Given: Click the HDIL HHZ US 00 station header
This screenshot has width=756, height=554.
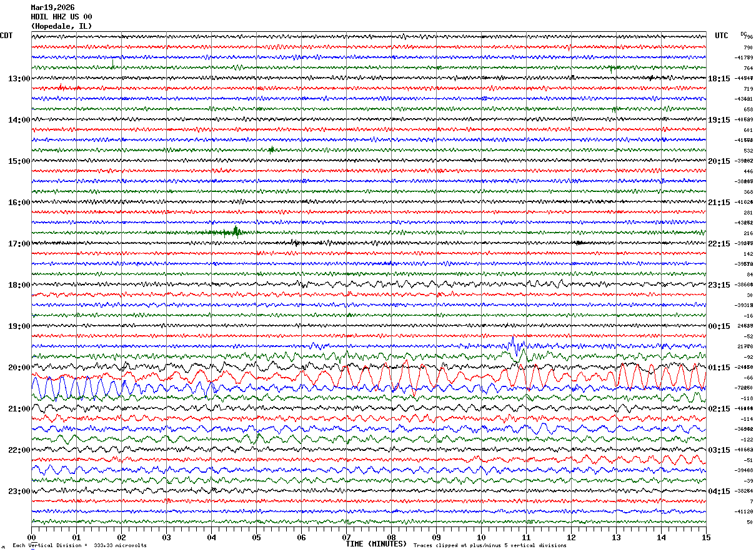Looking at the screenshot, I should pyautogui.click(x=61, y=17).
